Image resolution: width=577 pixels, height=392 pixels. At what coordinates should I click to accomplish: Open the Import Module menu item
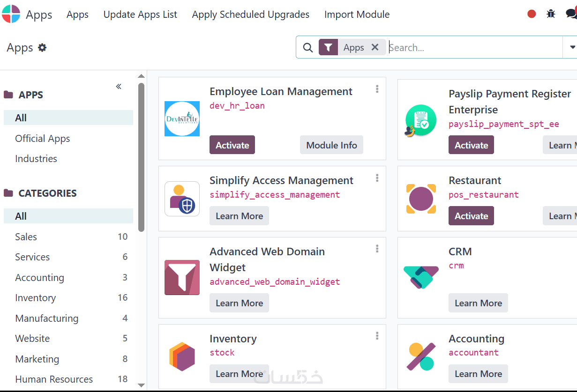click(357, 15)
